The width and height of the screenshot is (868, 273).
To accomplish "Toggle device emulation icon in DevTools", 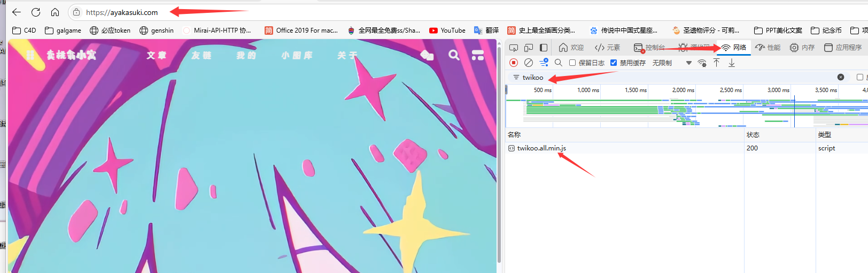I will (529, 48).
